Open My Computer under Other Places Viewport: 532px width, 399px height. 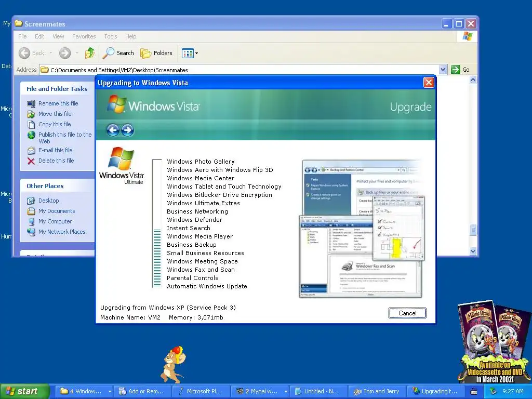coord(55,221)
